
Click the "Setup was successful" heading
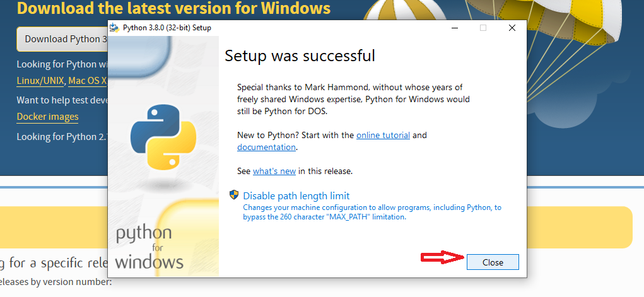300,55
